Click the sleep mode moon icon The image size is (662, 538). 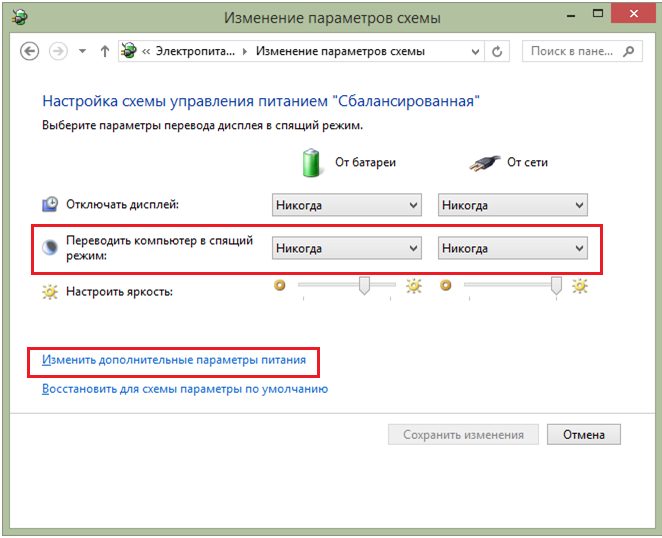[x=50, y=247]
